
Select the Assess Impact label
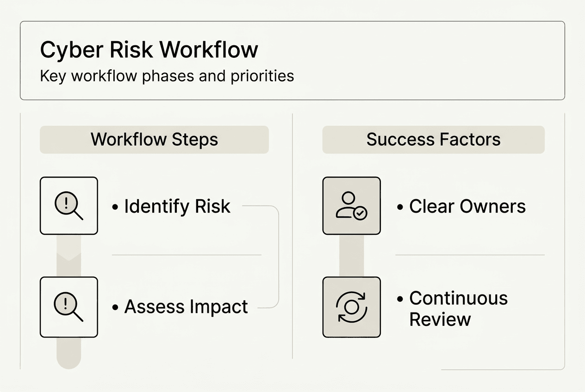coord(186,307)
